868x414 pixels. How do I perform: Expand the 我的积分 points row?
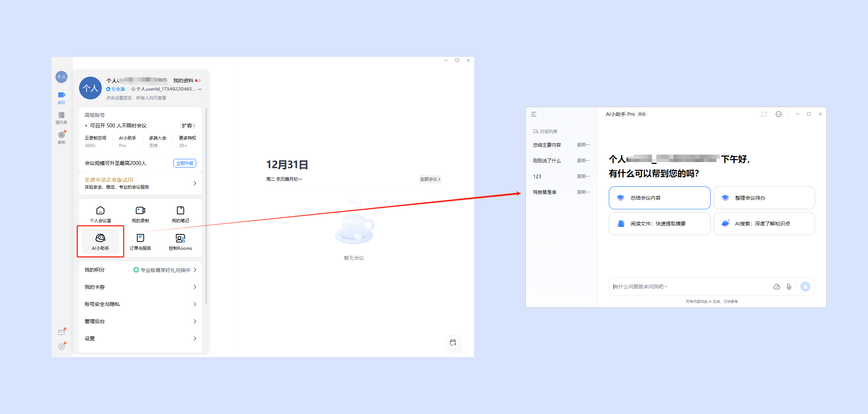click(x=140, y=270)
